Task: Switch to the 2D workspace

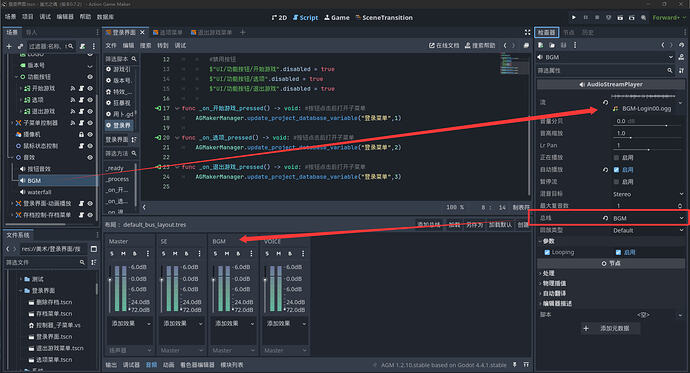Action: coord(279,18)
